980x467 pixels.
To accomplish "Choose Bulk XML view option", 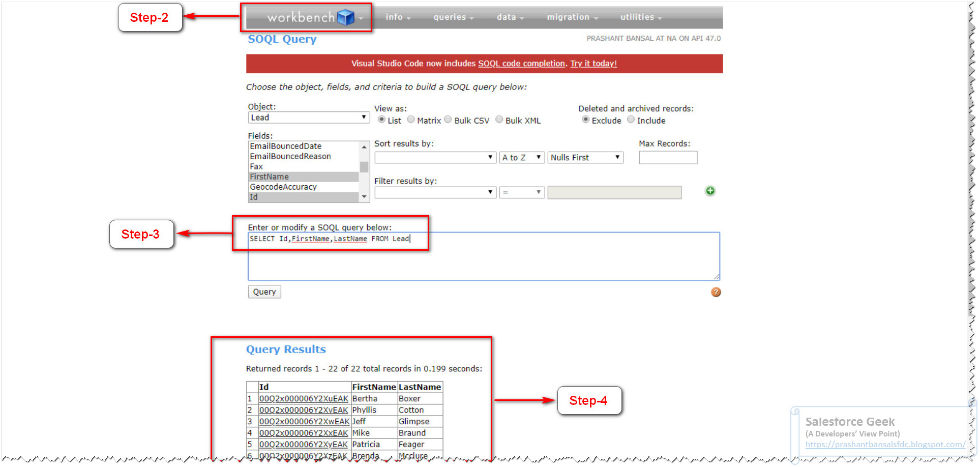I will 499,120.
